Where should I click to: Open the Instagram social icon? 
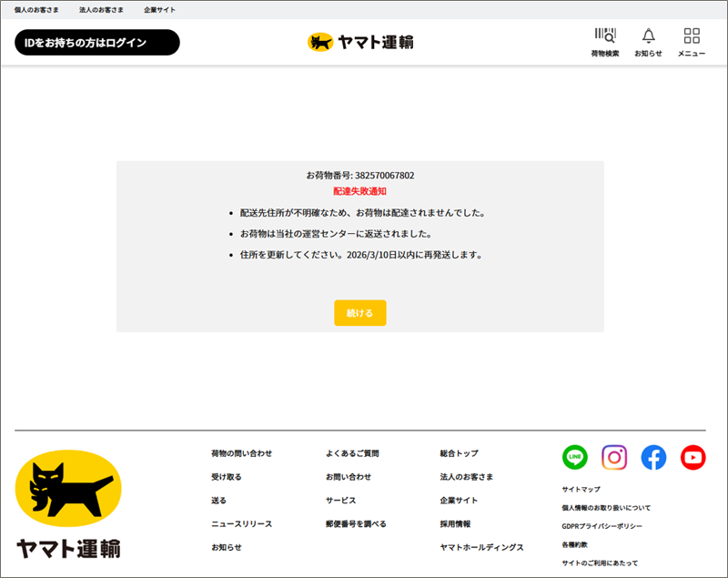[614, 457]
